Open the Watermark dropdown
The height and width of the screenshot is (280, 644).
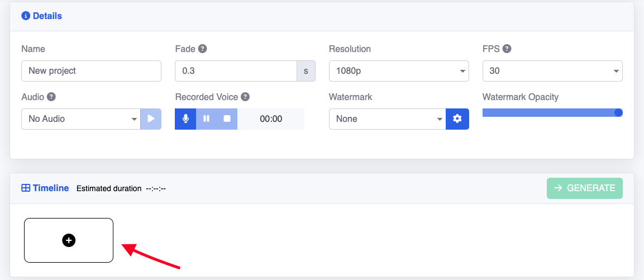(387, 118)
